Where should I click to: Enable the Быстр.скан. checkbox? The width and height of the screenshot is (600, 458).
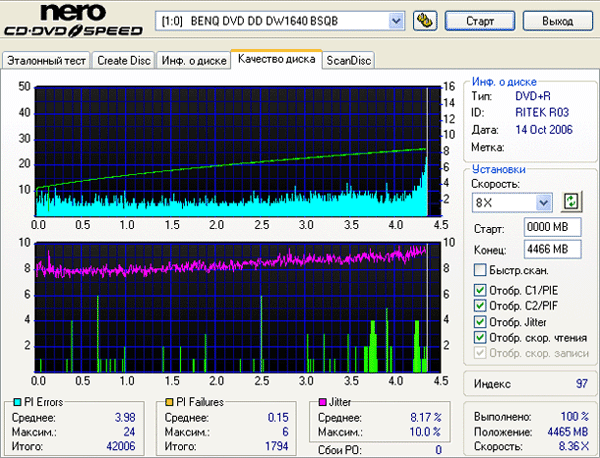(480, 270)
